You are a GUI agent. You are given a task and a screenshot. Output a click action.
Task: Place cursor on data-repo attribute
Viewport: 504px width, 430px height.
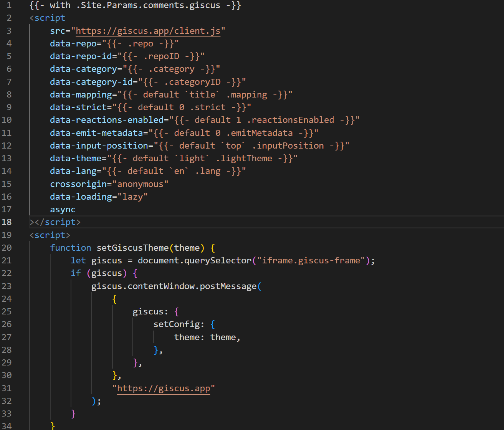click(x=73, y=43)
